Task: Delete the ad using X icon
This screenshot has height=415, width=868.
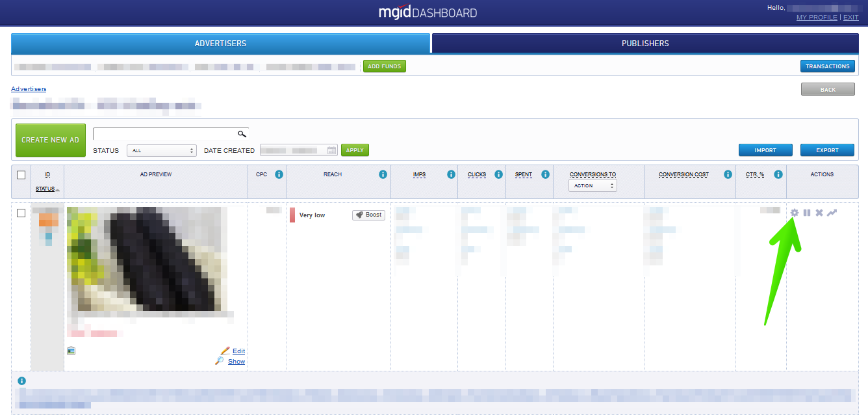Action: pyautogui.click(x=819, y=213)
